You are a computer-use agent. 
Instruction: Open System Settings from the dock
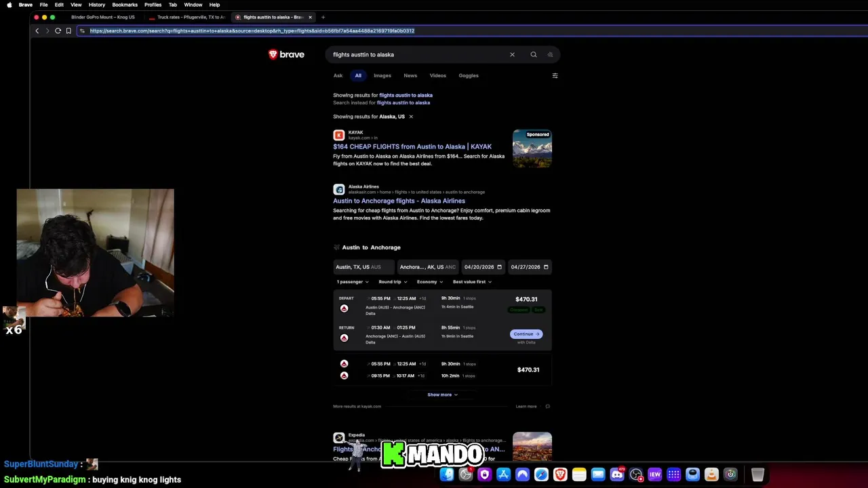(466, 474)
